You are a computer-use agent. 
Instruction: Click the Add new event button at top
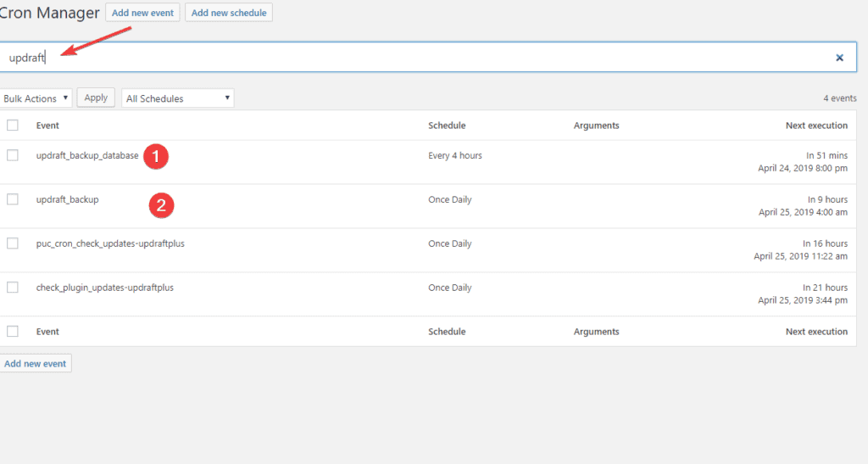coord(142,13)
